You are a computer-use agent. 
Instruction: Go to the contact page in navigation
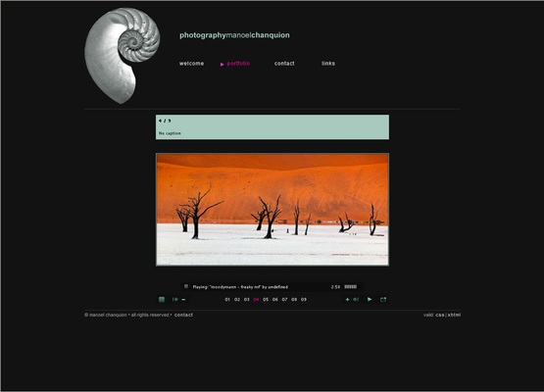284,64
